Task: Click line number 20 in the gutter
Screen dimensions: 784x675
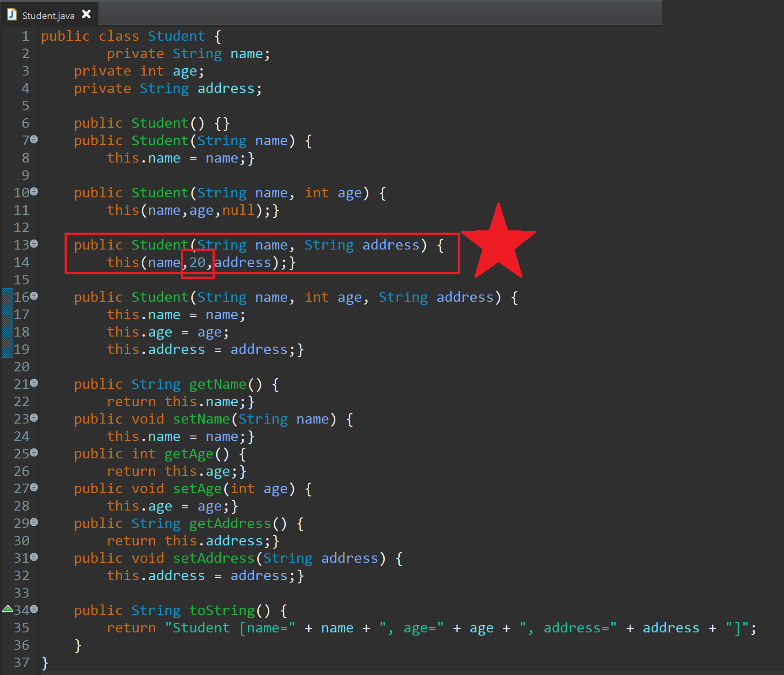Action: (22, 367)
